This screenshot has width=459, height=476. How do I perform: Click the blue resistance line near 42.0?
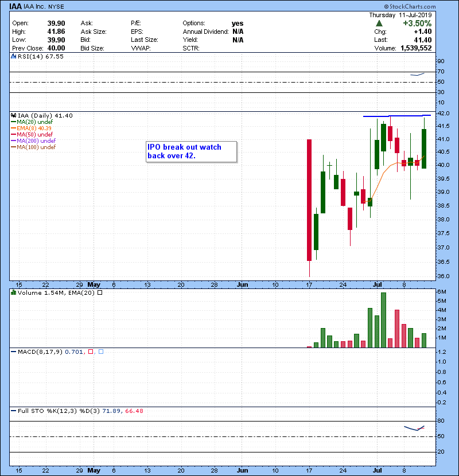point(396,116)
